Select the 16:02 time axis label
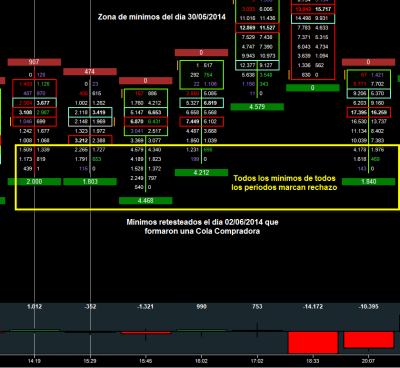The image size is (400, 368). click(201, 361)
